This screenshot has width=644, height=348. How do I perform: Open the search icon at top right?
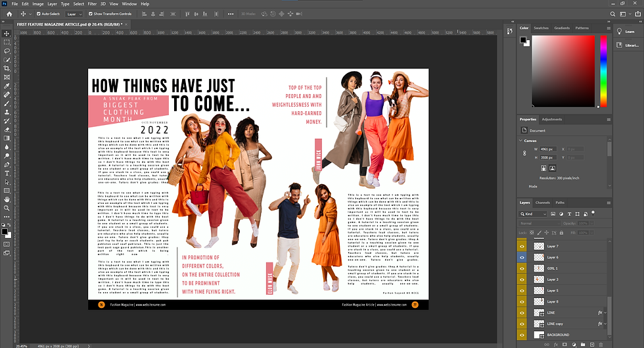(612, 14)
